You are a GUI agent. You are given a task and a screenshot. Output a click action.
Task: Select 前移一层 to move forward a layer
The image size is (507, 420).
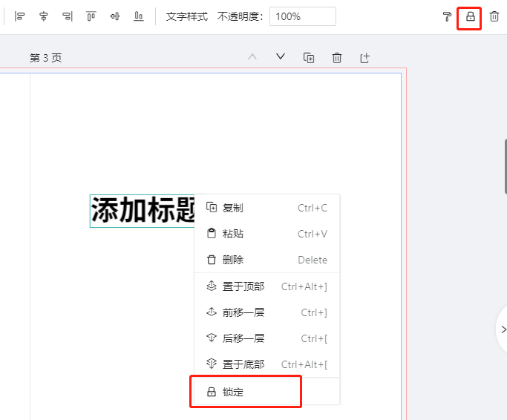[x=267, y=312]
